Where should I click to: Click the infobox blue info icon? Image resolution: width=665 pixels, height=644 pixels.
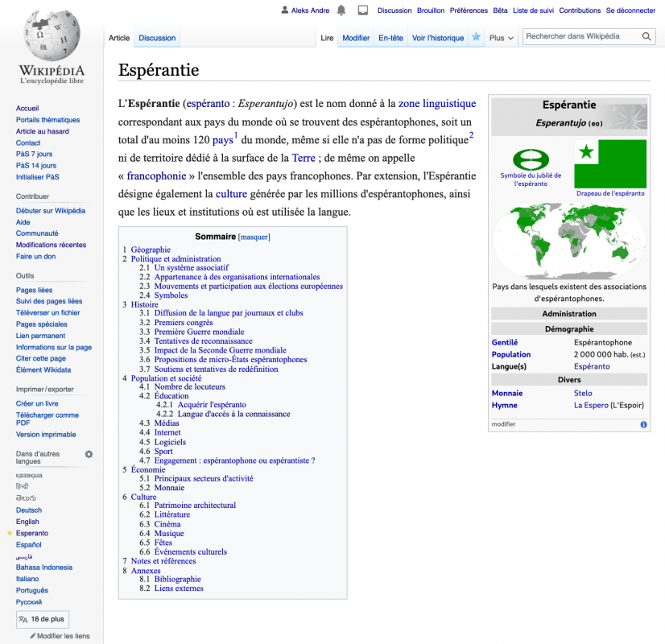tap(643, 424)
